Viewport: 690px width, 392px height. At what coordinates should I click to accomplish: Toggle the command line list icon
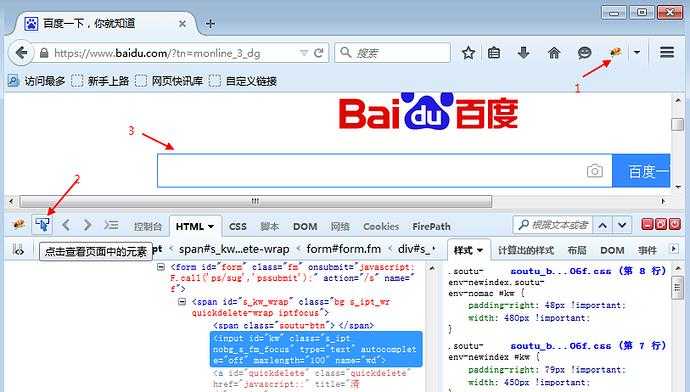(x=111, y=225)
